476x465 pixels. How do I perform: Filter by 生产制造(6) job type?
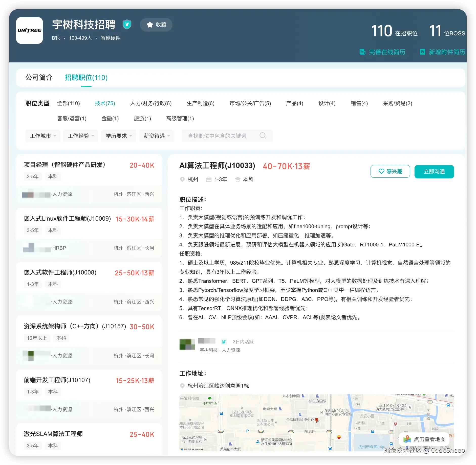point(201,103)
